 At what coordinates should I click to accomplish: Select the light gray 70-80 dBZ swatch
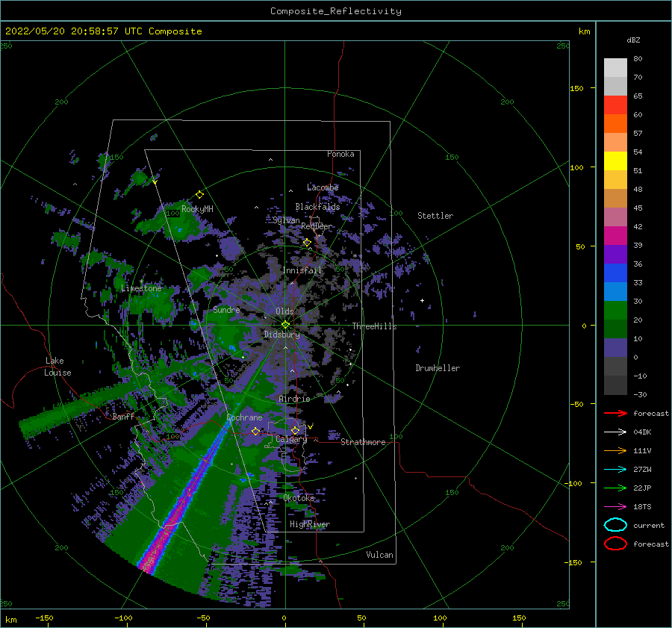[615, 68]
